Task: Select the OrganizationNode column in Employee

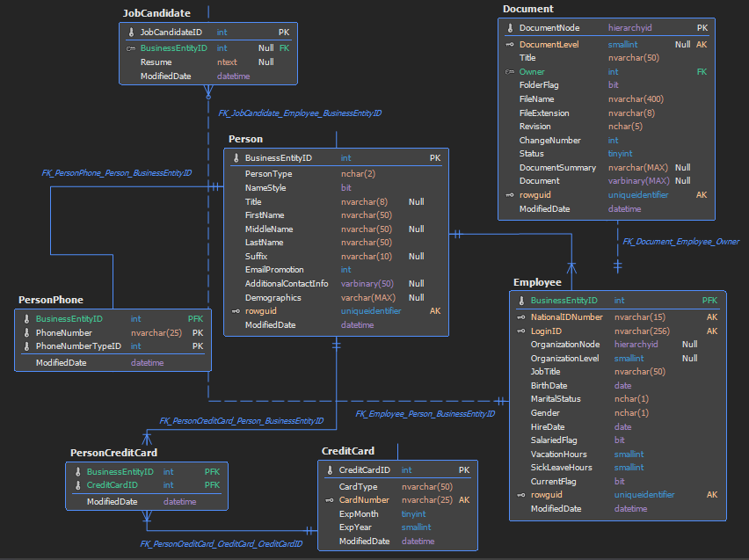Action: 618,345
